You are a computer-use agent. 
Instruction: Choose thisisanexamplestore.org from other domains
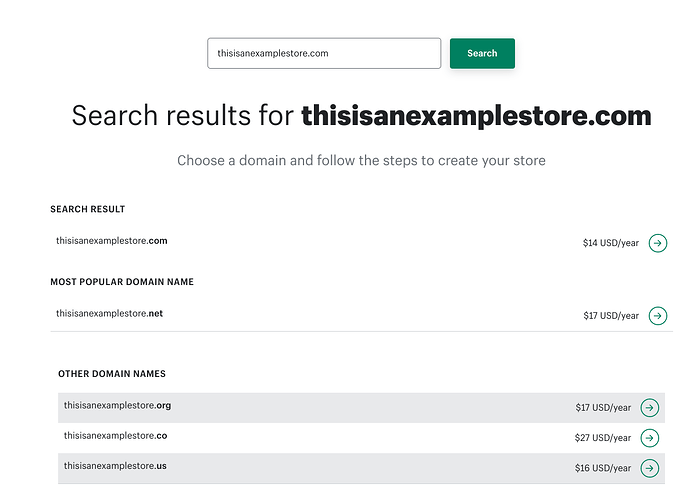(x=117, y=405)
